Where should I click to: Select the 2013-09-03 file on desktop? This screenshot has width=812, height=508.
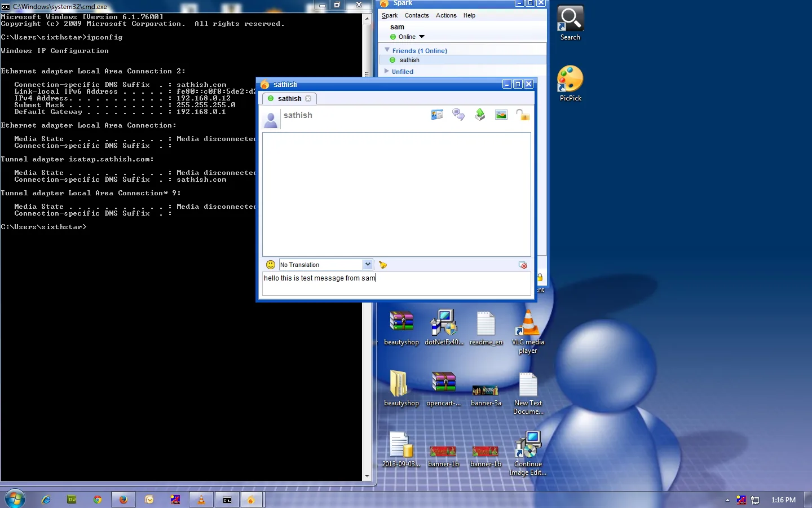[401, 450]
